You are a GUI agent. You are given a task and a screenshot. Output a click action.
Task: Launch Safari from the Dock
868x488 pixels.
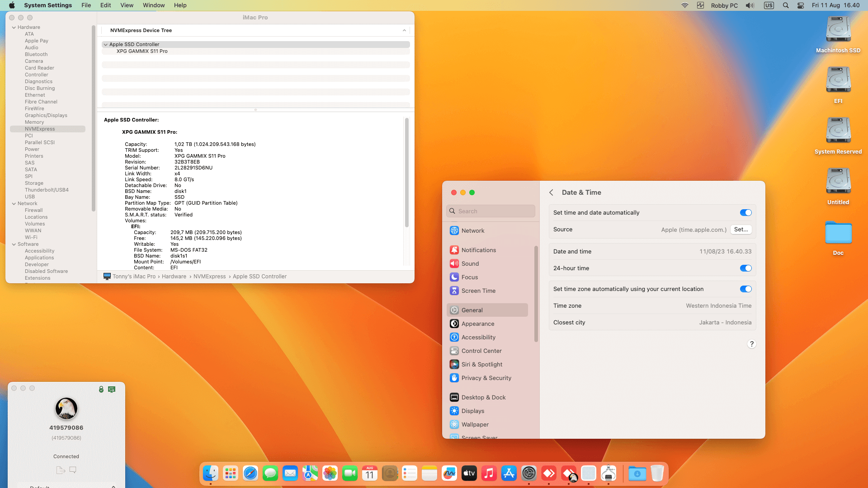tap(250, 473)
